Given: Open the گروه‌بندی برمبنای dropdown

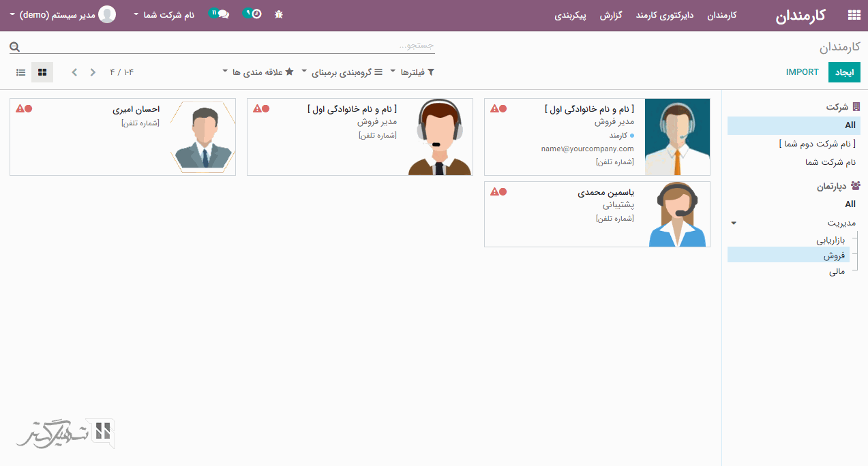Looking at the screenshot, I should tap(343, 72).
